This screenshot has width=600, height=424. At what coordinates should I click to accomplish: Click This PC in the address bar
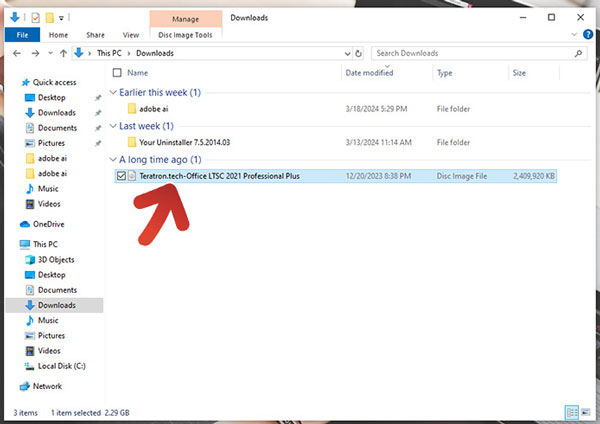[x=109, y=53]
